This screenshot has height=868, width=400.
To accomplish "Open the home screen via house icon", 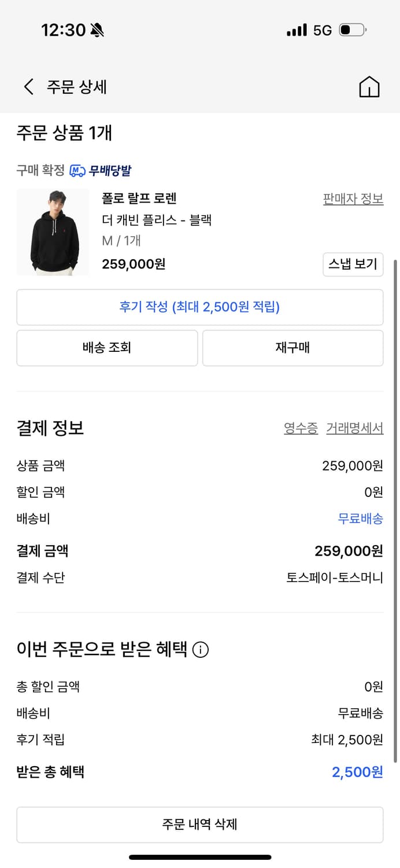I will coord(369,86).
